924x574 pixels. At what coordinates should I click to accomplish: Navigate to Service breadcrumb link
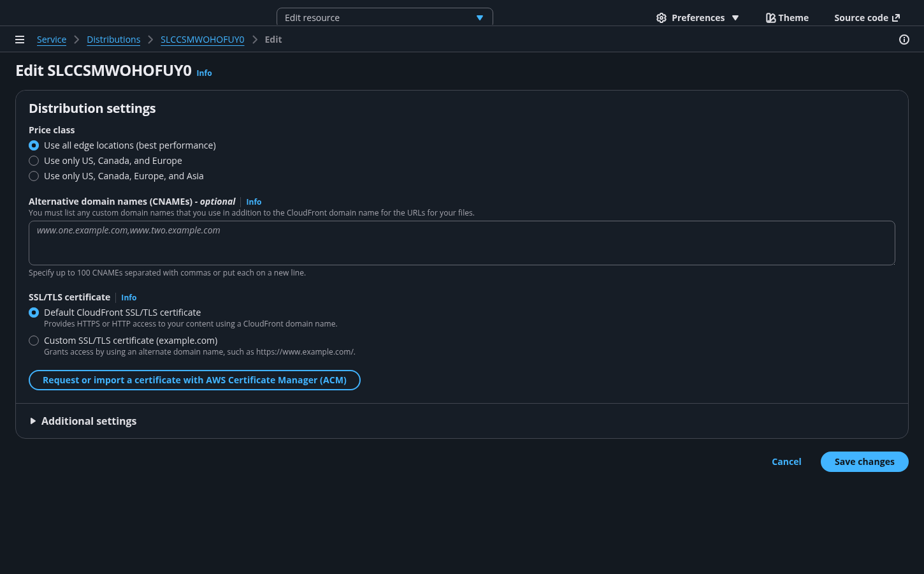pos(52,40)
